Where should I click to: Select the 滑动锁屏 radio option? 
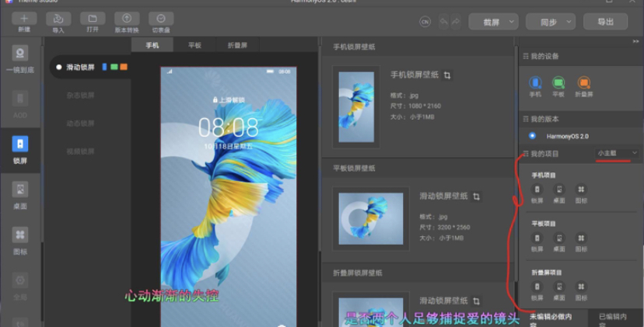[59, 68]
